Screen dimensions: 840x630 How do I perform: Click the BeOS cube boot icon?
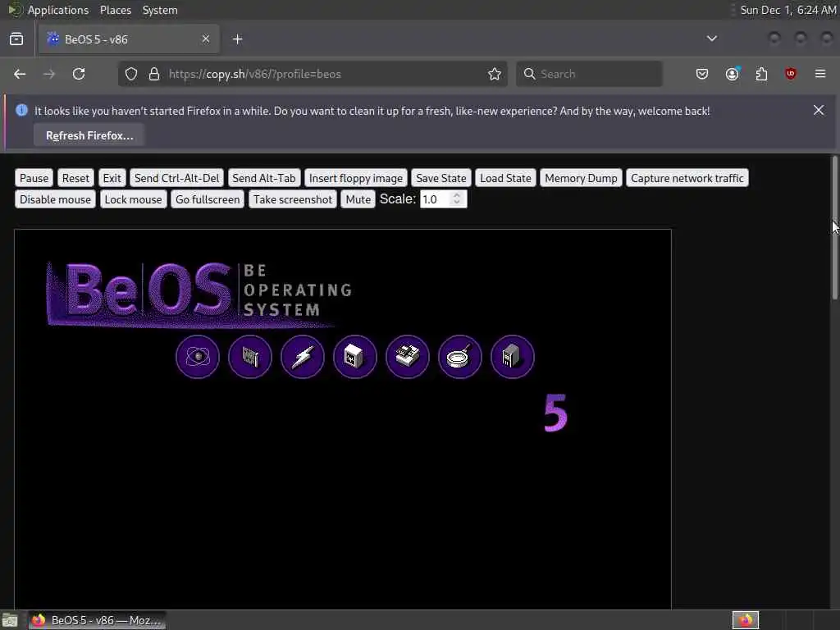pos(355,357)
